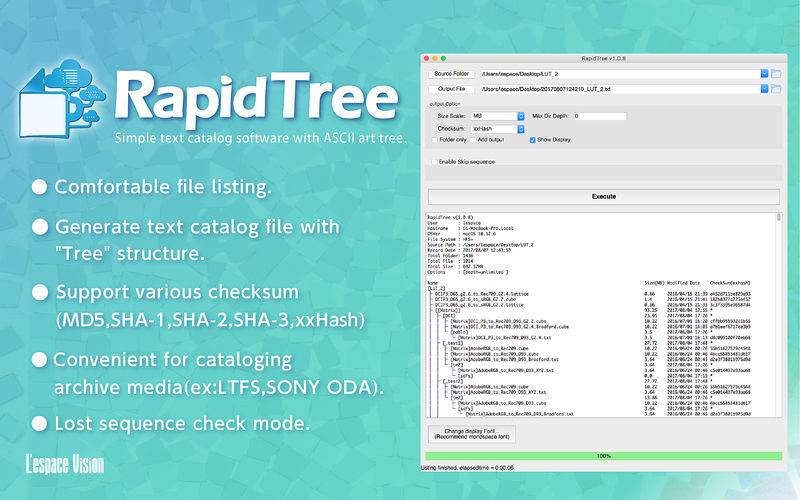Click the RapidTree v1.0.8 window title
The image size is (800, 500).
(x=604, y=59)
